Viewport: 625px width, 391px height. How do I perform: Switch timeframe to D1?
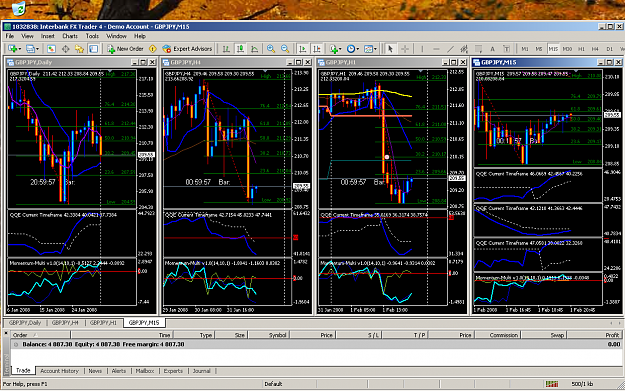[609, 49]
